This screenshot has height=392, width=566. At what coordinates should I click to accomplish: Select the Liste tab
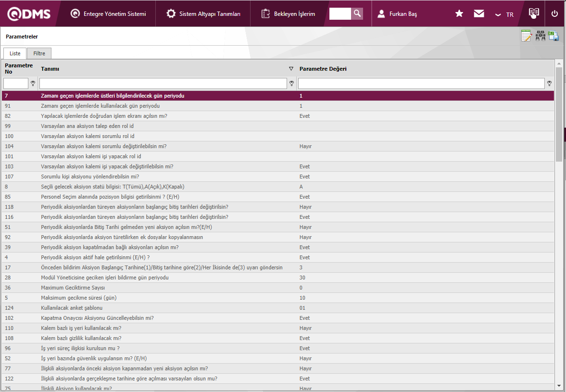15,53
